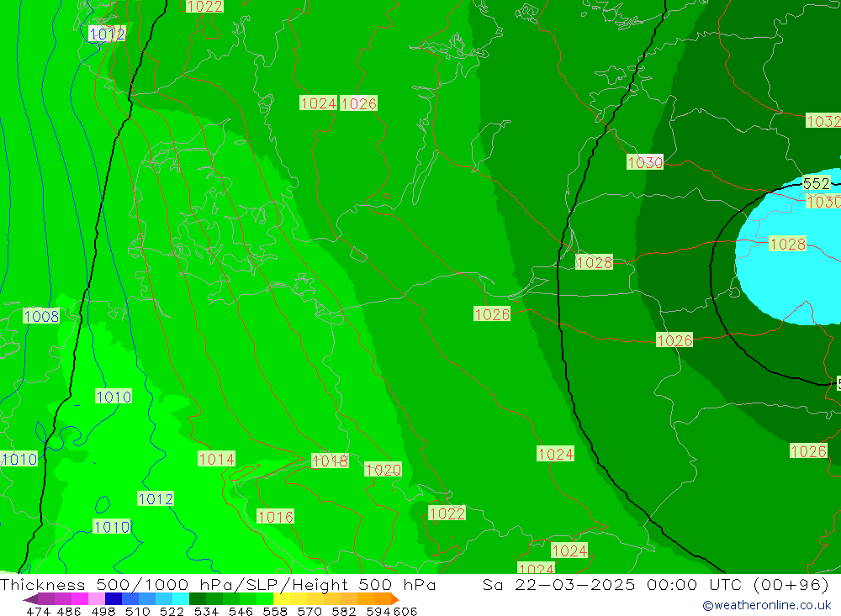Click the 510 value on the legend

tap(138, 611)
